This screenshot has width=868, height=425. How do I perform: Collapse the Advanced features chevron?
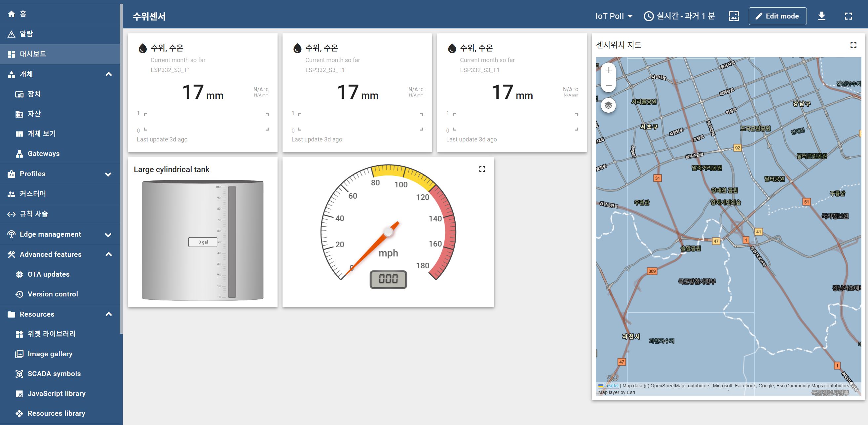[x=108, y=254]
